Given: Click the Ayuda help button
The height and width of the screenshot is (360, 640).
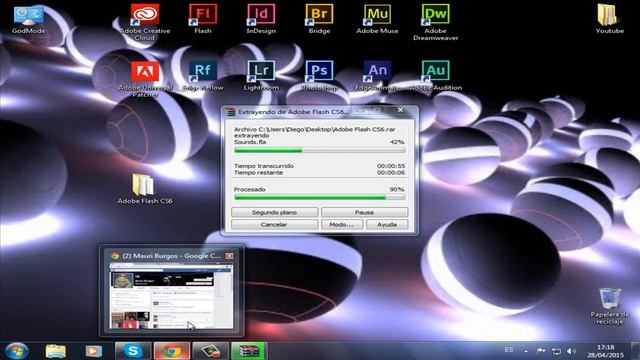Looking at the screenshot, I should pyautogui.click(x=387, y=224).
